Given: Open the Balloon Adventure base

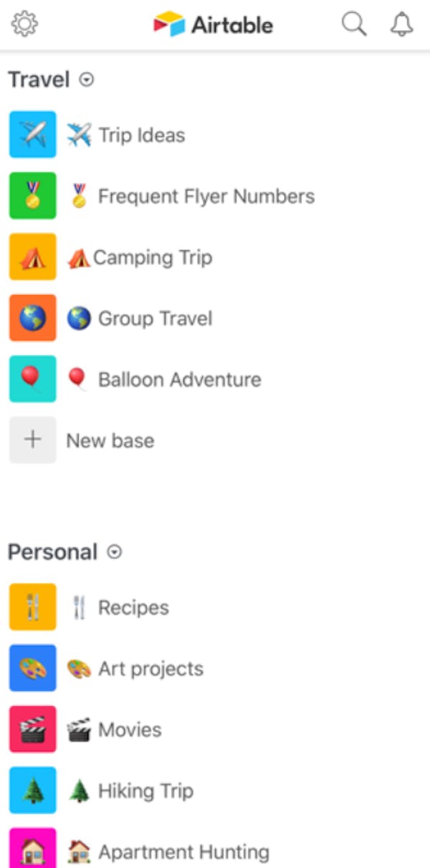Looking at the screenshot, I should point(158,380).
